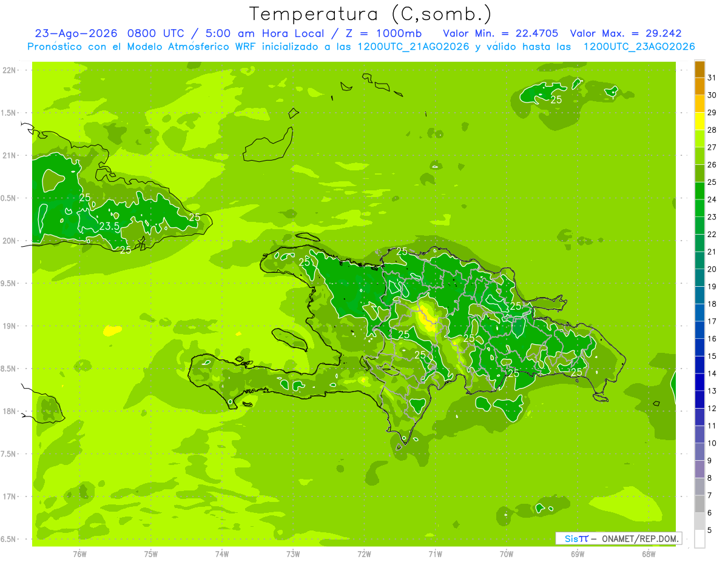Image resolution: width=728 pixels, height=562 pixels.
Task: Pick the legend color between 27 and 28
Action: tap(700, 139)
